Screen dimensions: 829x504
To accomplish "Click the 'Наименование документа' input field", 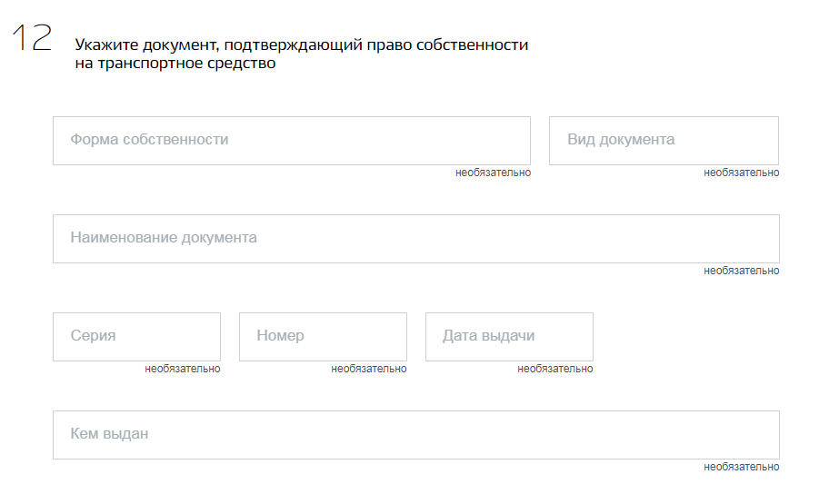I will (x=415, y=239).
